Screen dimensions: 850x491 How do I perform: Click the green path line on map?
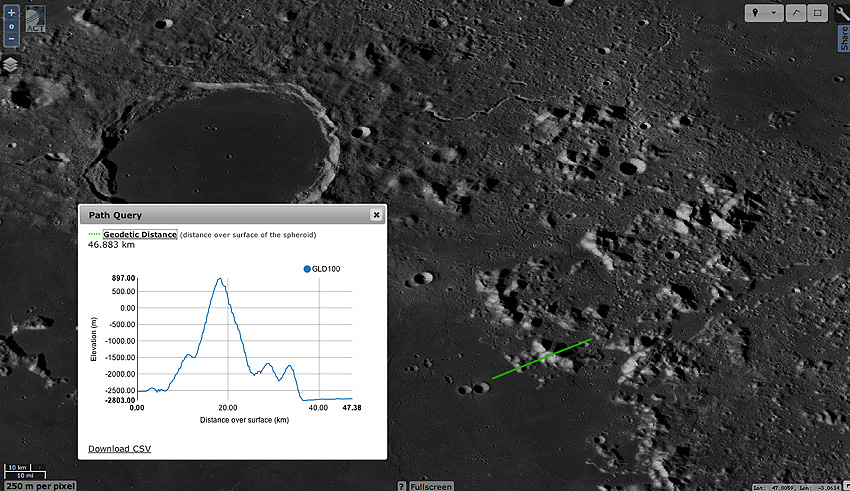click(542, 359)
